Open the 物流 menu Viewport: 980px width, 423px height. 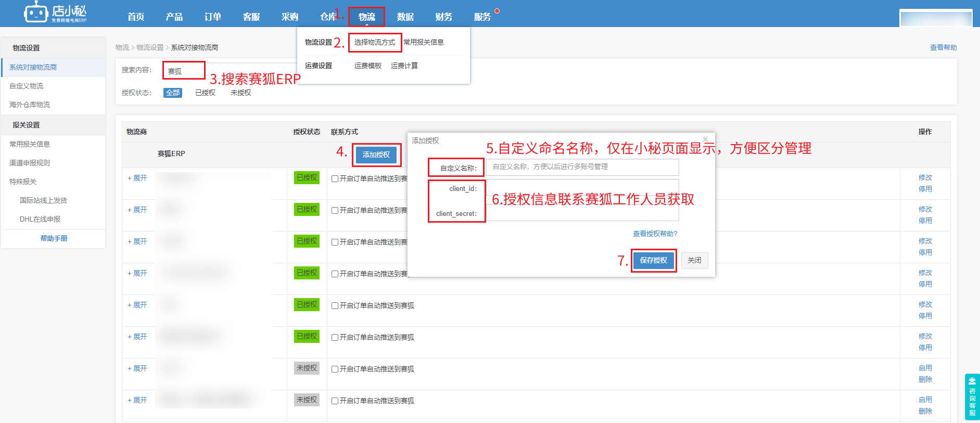pyautogui.click(x=367, y=17)
